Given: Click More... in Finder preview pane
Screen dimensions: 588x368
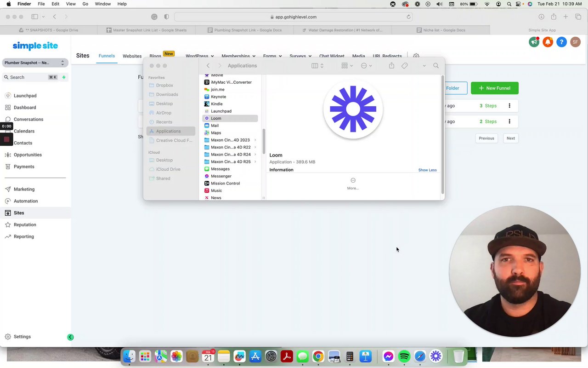Looking at the screenshot, I should pyautogui.click(x=353, y=184).
